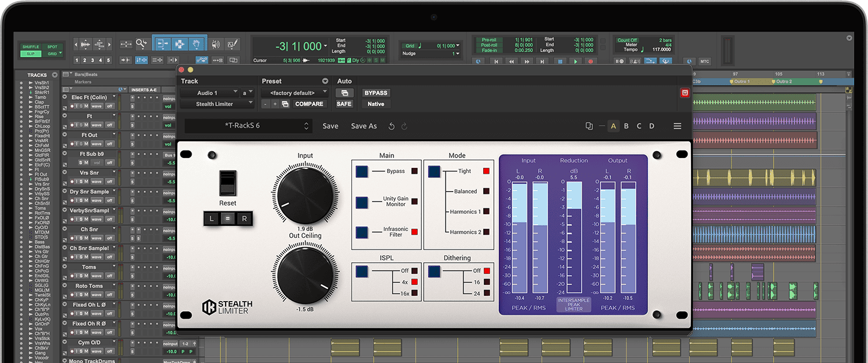The width and height of the screenshot is (868, 363).
Task: Select the Scrubber speaker tool
Action: pos(216,44)
